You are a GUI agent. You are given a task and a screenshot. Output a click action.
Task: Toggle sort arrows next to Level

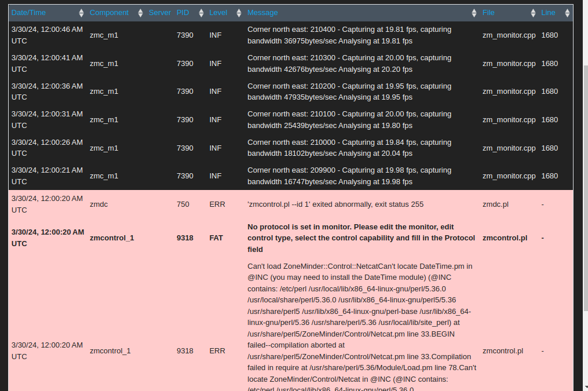(x=239, y=13)
